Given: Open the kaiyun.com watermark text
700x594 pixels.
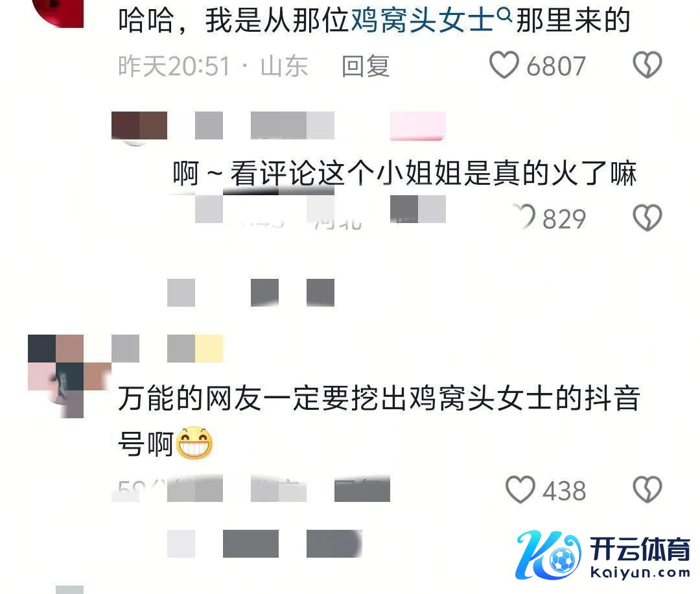Looking at the screenshot, I should 640,572.
